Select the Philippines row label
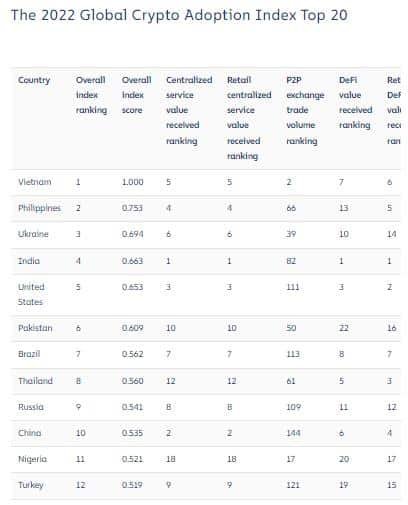This screenshot has height=505, width=408. tap(39, 208)
